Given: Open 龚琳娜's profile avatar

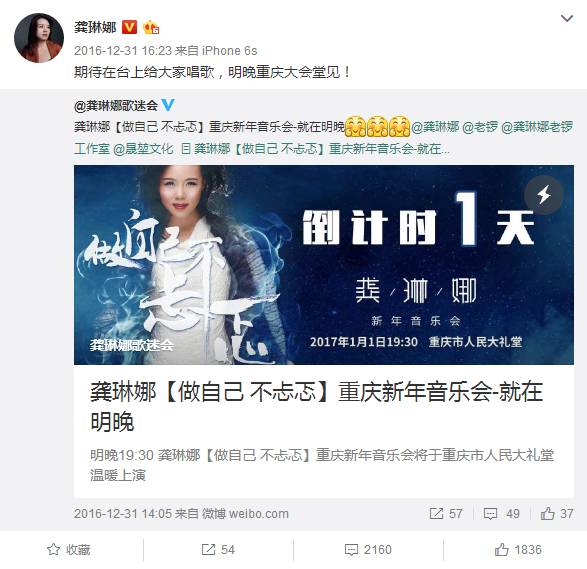Looking at the screenshot, I should pos(39,38).
